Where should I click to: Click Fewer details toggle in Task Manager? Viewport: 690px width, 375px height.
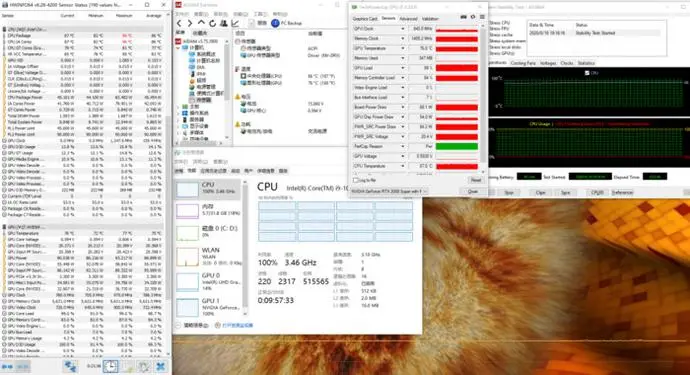pyautogui.click(x=192, y=325)
